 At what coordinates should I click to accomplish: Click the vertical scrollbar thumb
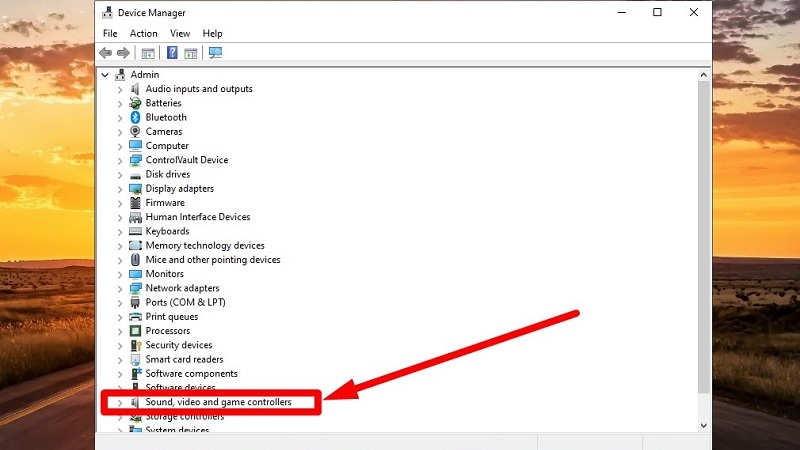coord(704,237)
